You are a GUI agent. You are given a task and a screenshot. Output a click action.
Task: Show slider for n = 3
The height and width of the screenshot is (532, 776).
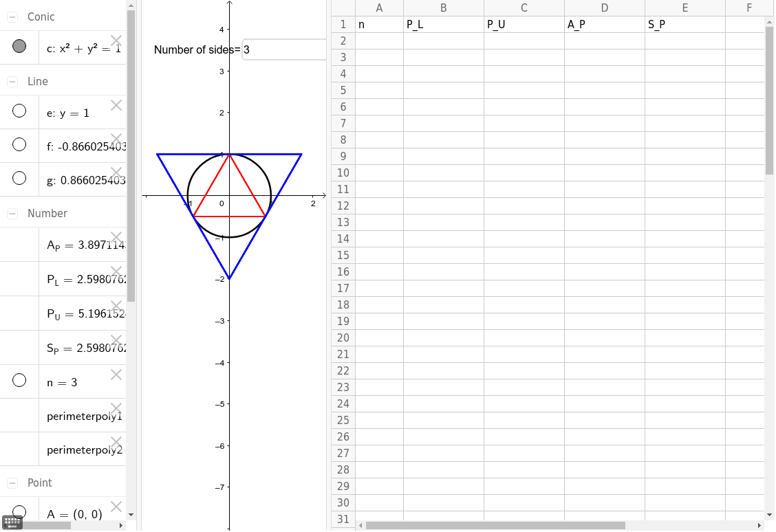pyautogui.click(x=19, y=380)
